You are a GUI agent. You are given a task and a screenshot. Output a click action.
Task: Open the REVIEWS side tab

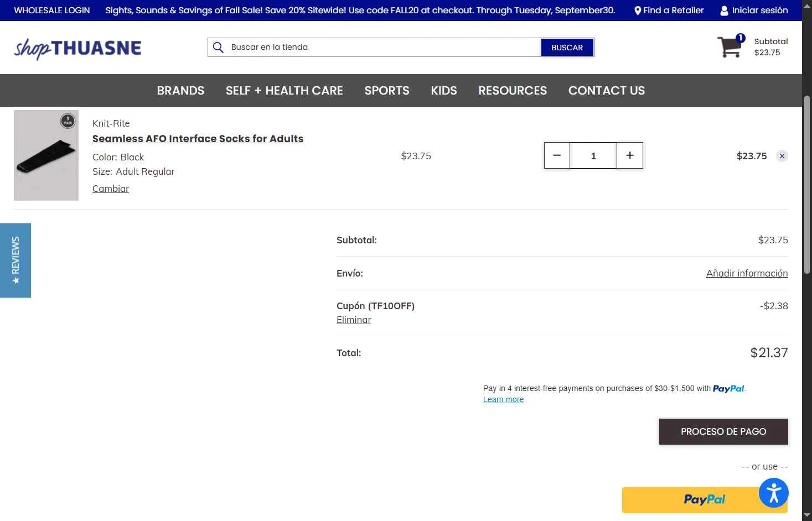coord(15,260)
